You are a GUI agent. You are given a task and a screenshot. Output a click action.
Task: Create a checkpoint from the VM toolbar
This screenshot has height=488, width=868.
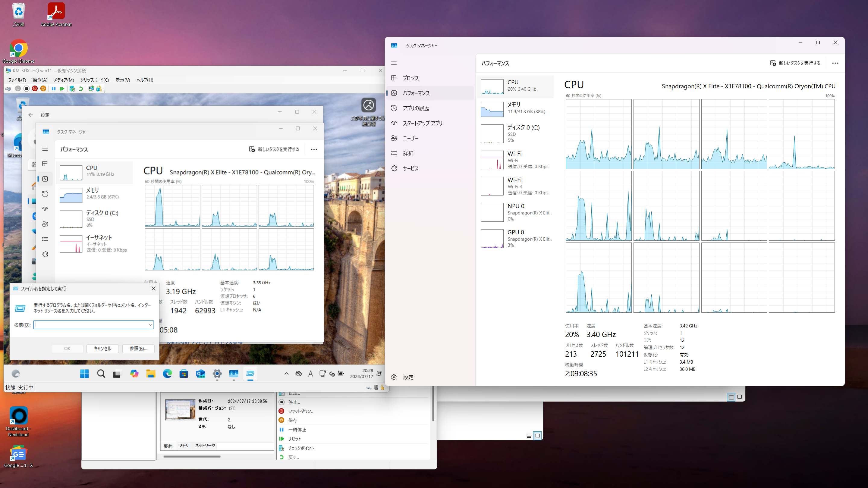pyautogui.click(x=72, y=89)
